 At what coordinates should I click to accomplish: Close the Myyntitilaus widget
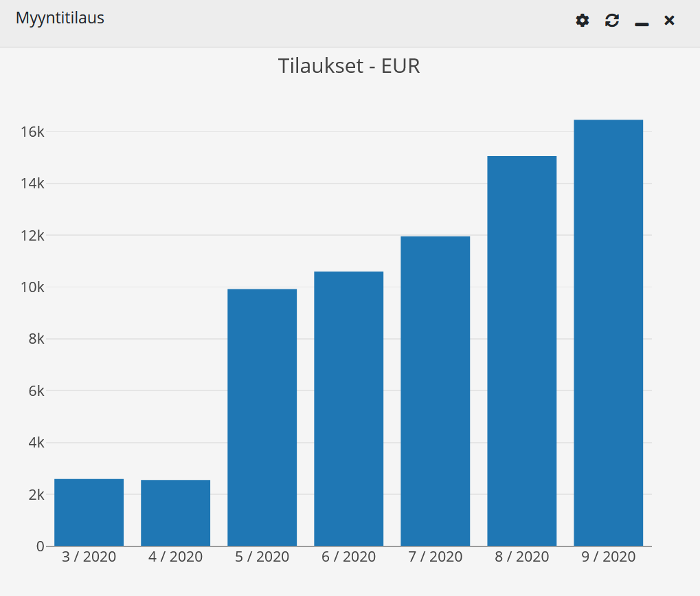669,21
